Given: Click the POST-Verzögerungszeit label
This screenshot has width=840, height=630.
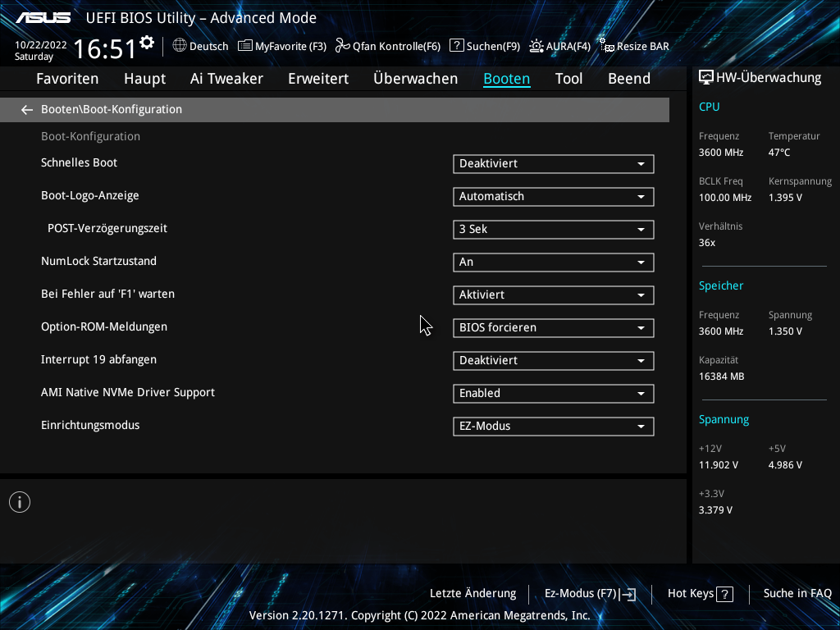Looking at the screenshot, I should pyautogui.click(x=107, y=229).
